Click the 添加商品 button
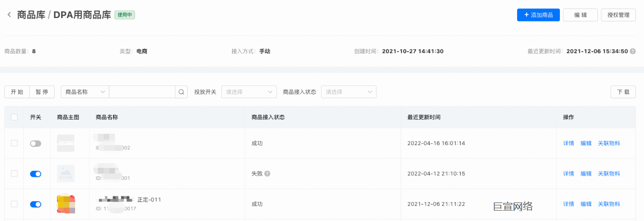 click(538, 15)
